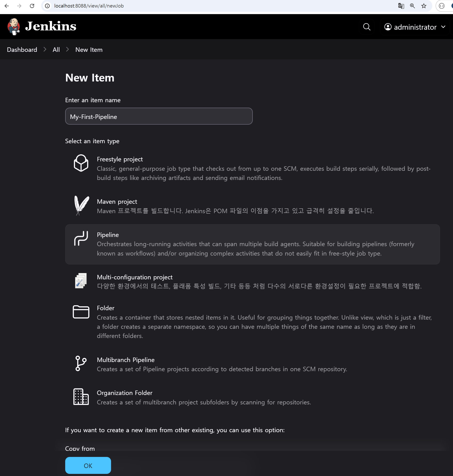Choose the Multibranch Pipeline branch icon
The width and height of the screenshot is (453, 476).
tap(81, 363)
